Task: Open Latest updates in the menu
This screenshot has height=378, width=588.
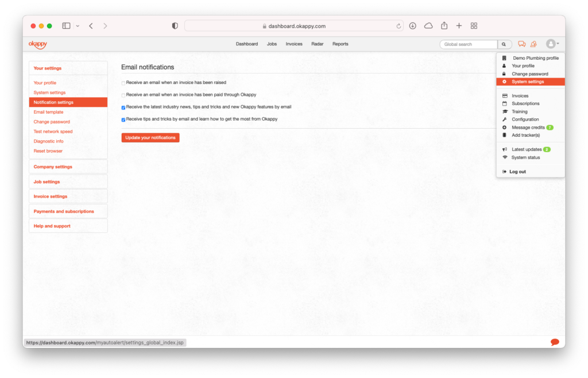Action: [531, 149]
